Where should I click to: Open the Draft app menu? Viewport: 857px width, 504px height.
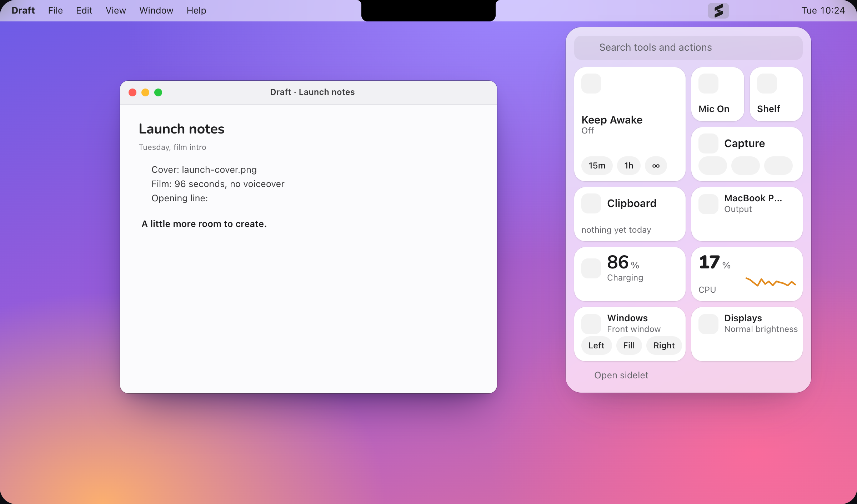23,10
